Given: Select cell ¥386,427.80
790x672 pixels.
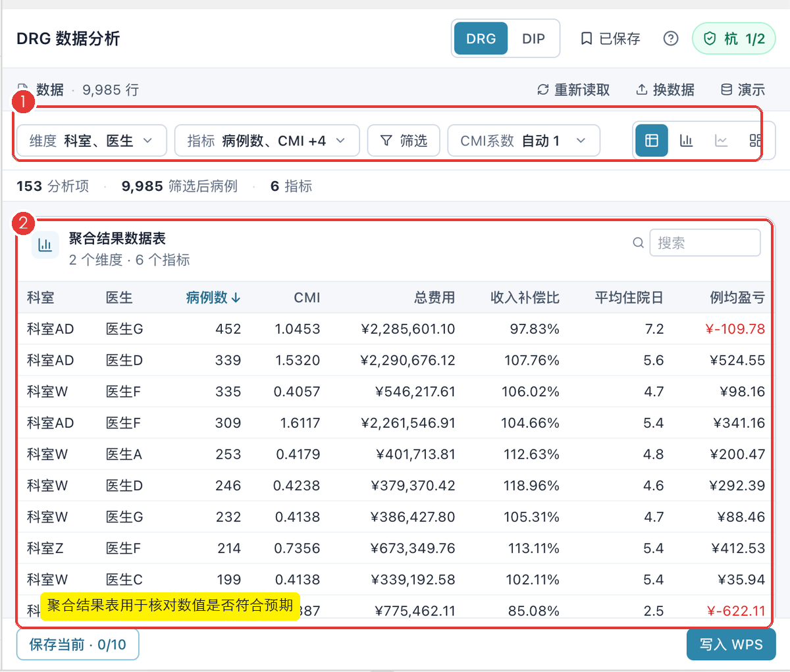Looking at the screenshot, I should coord(413,517).
